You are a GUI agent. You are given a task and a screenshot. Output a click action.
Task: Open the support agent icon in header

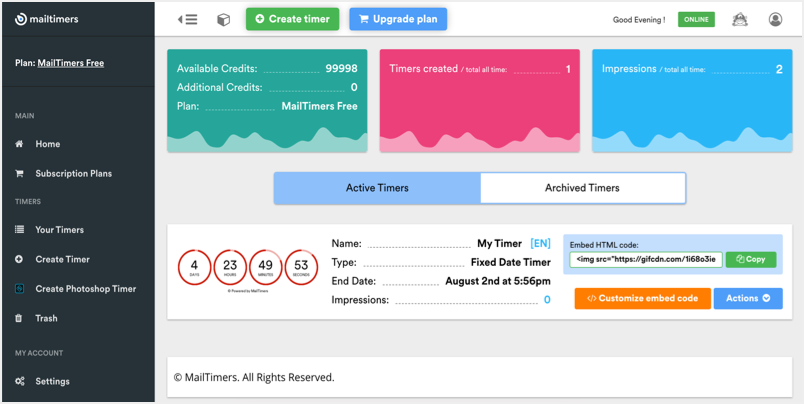[740, 19]
